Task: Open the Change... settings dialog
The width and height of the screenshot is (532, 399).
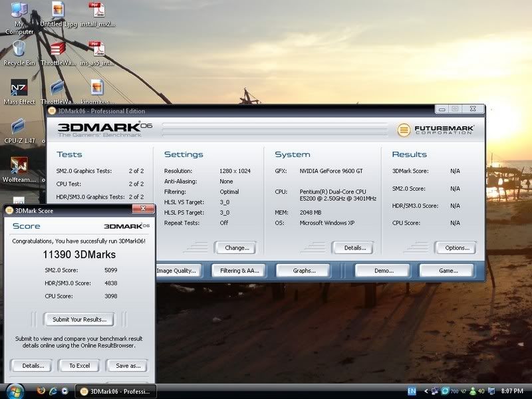Action: click(236, 247)
